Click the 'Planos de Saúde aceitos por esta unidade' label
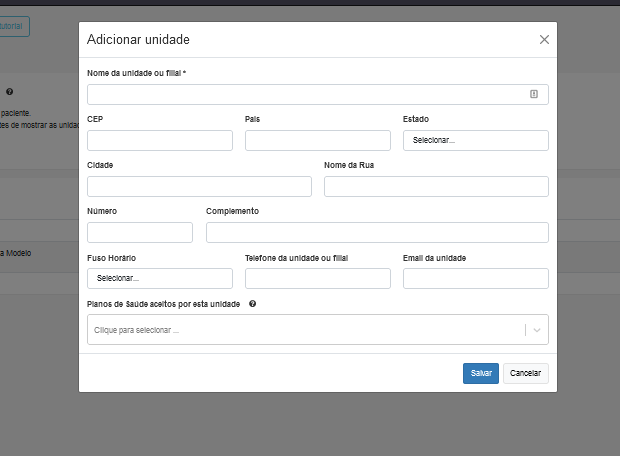 [x=163, y=304]
